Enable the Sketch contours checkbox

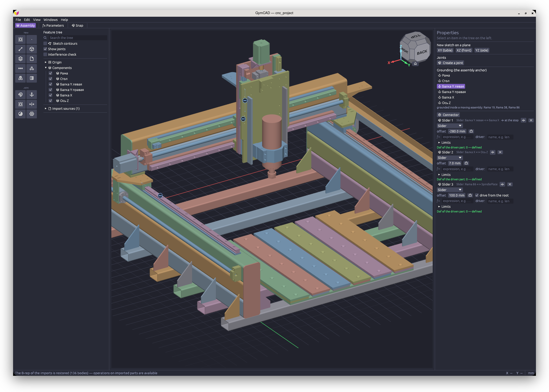click(45, 43)
